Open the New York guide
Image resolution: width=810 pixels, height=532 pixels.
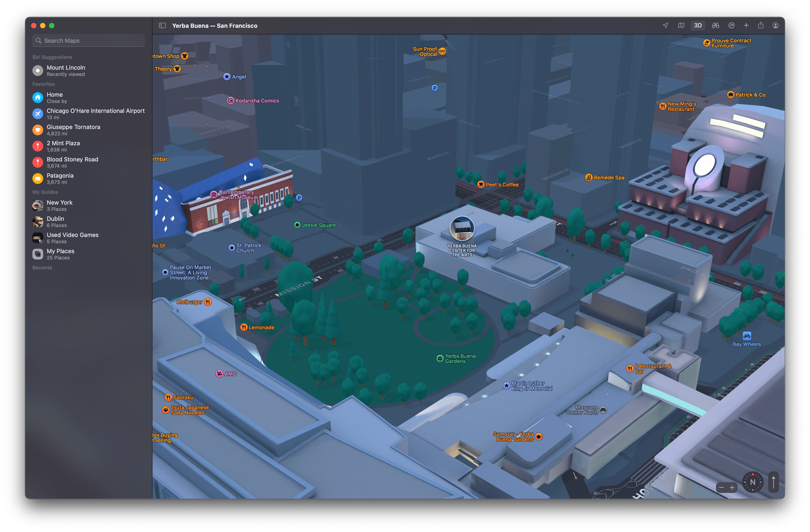pyautogui.click(x=89, y=206)
